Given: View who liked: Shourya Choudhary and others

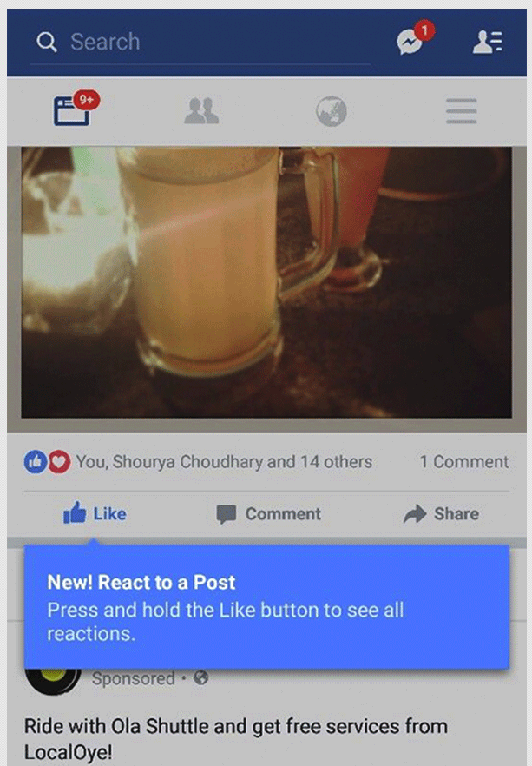Looking at the screenshot, I should click(x=224, y=462).
